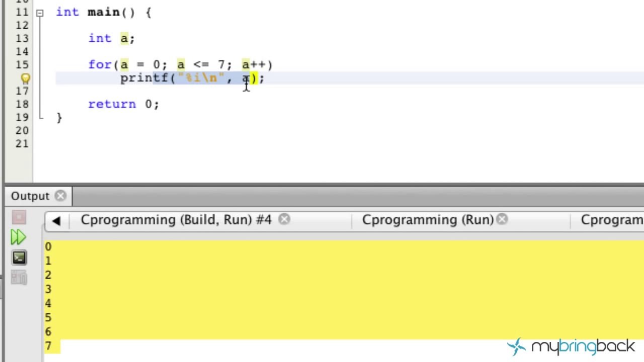Click the 'int a;' declaration line
This screenshot has width=644, height=362.
(x=112, y=39)
